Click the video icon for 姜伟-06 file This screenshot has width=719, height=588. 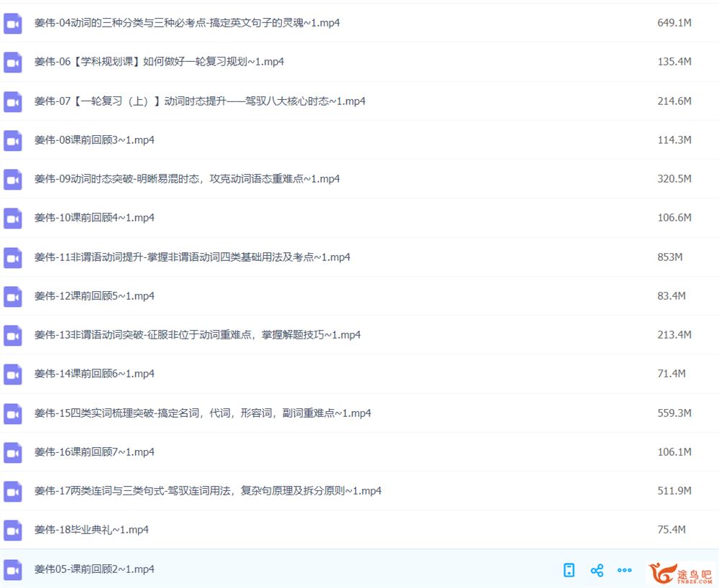tap(13, 63)
